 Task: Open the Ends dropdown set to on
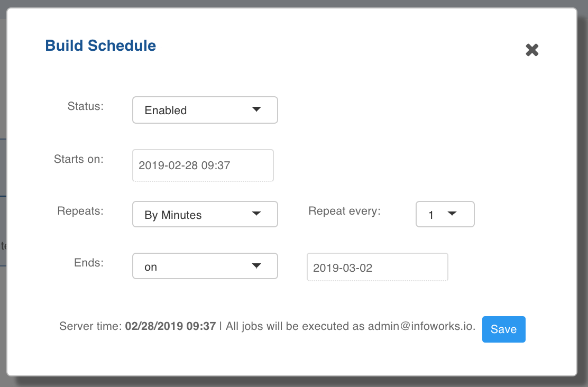click(x=205, y=266)
